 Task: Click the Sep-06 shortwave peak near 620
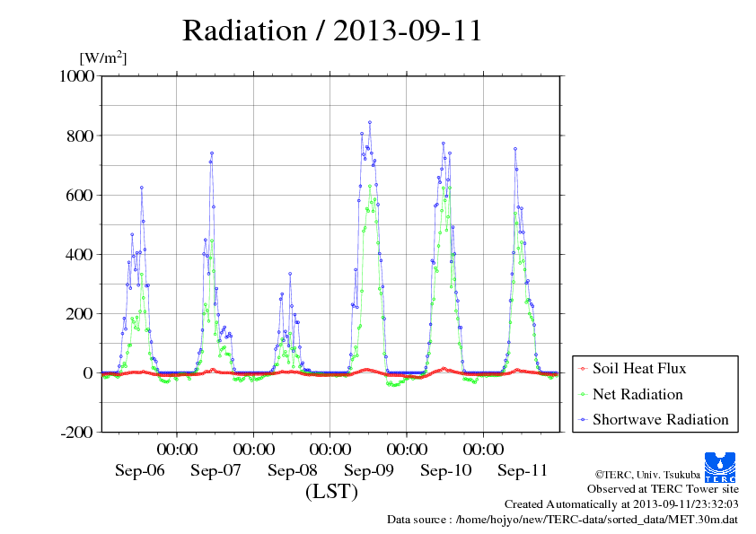[141, 188]
